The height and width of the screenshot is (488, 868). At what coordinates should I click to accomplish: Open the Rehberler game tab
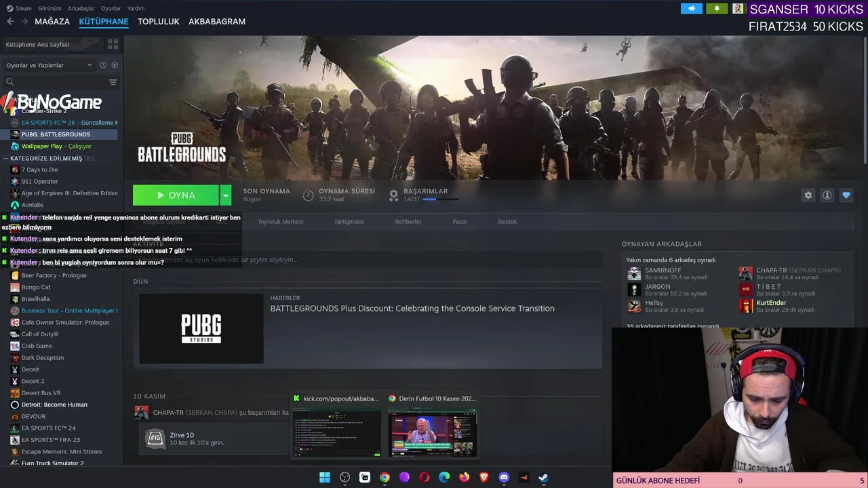[408, 222]
